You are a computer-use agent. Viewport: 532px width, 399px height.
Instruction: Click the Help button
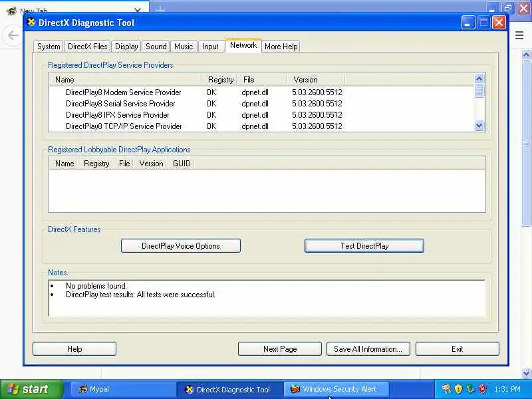(74, 349)
